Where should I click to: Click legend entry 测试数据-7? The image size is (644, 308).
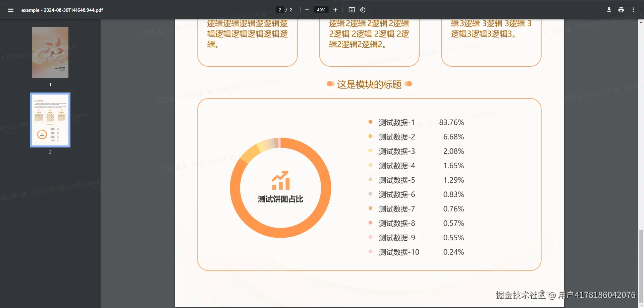pos(397,209)
